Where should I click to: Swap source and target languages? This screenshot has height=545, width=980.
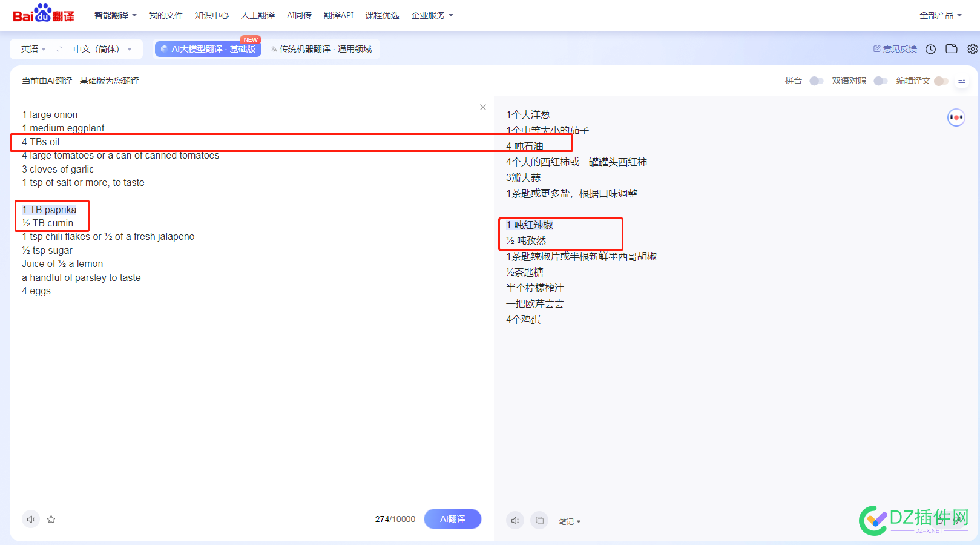click(x=59, y=49)
